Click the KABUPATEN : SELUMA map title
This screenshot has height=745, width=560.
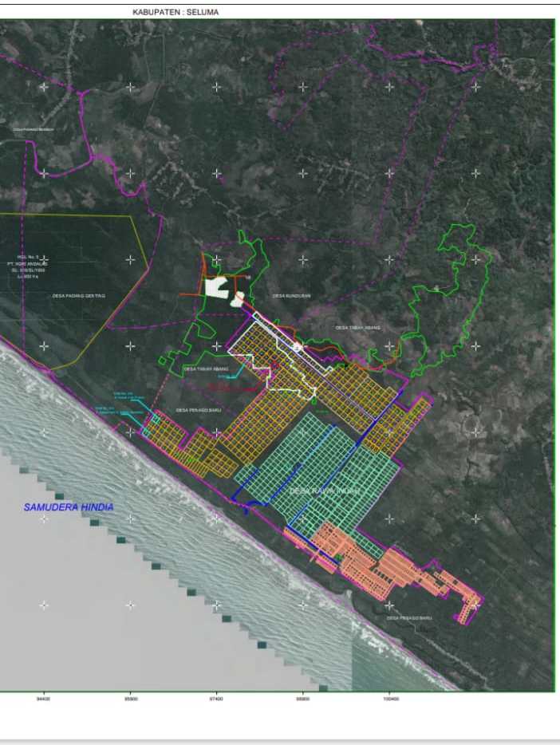point(175,13)
